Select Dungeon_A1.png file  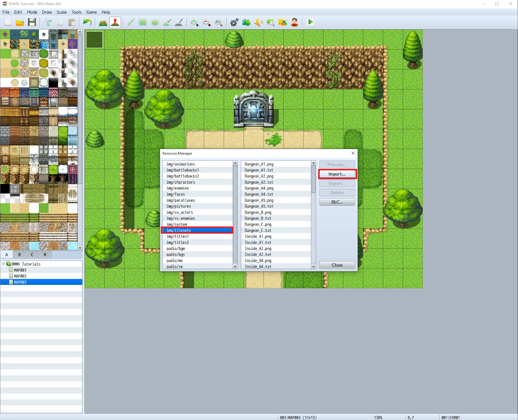coord(276,164)
